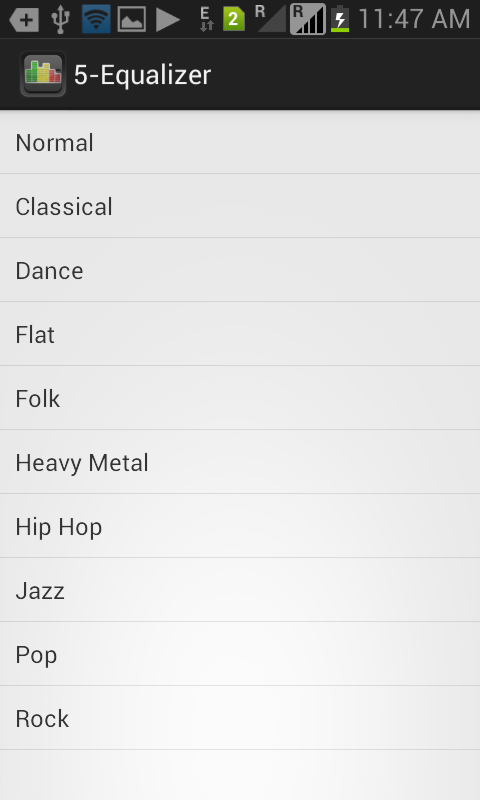Tap the 5-Equalizer app icon
Viewport: 480px width, 800px height.
coord(43,74)
